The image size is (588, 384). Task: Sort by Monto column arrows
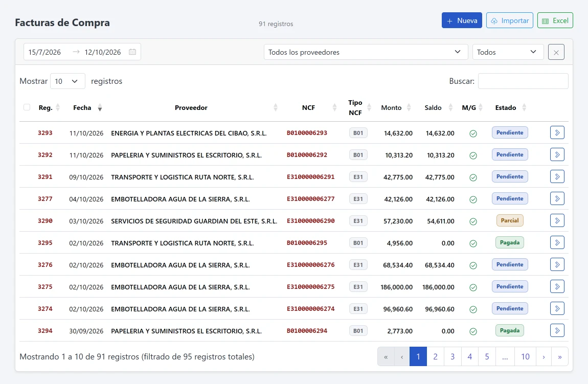(409, 107)
